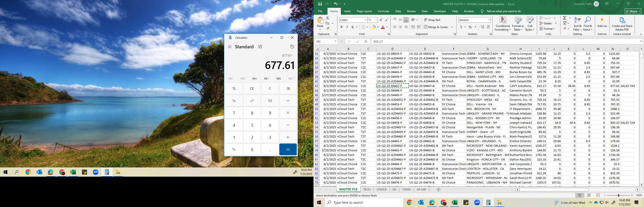Switch to Page Layout view in status bar
The height and width of the screenshot is (207, 644).
589,195
